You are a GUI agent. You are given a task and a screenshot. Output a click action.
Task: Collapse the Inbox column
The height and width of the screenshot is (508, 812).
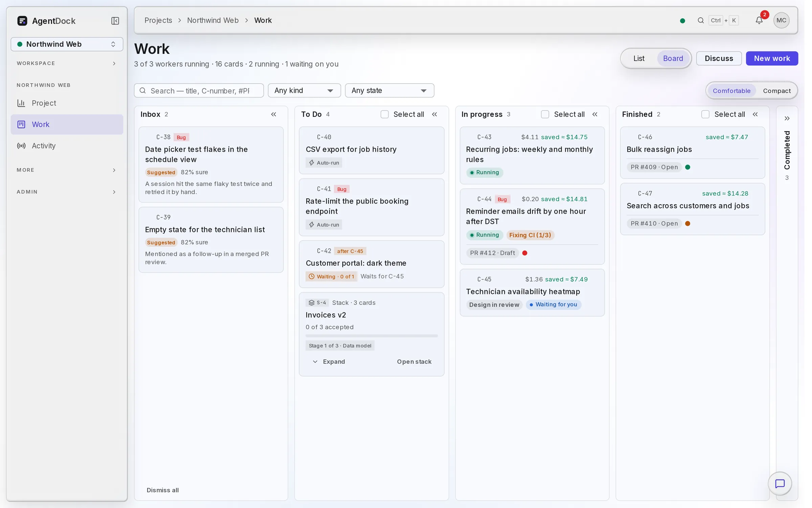pos(273,114)
